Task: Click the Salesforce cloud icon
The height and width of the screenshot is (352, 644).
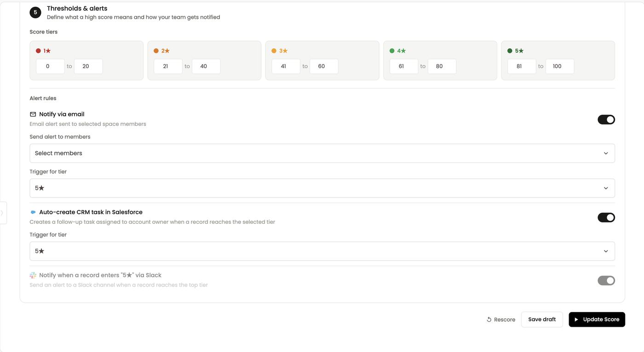Action: coord(33,212)
